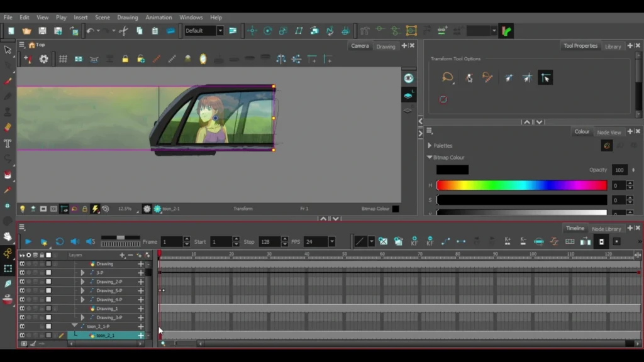This screenshot has width=644, height=362.
Task: Expand the Drawing_5-P layer
Action: pos(82,290)
